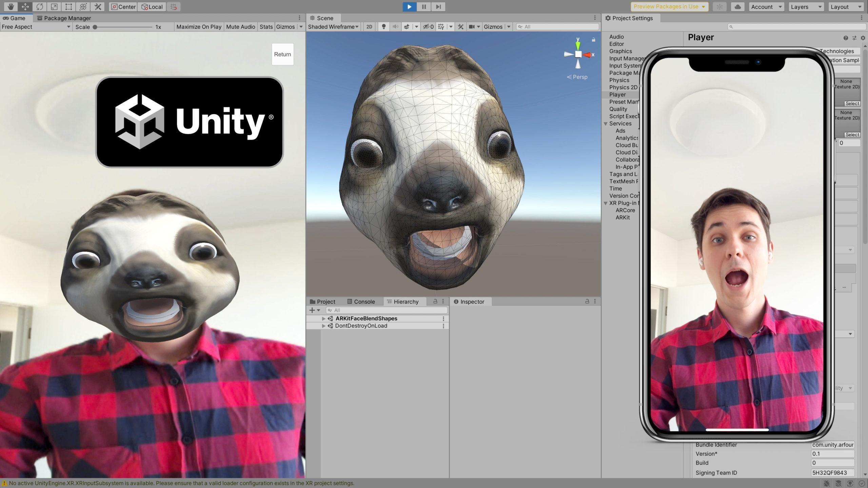Toggle scene lighting in the Scene view

[383, 26]
